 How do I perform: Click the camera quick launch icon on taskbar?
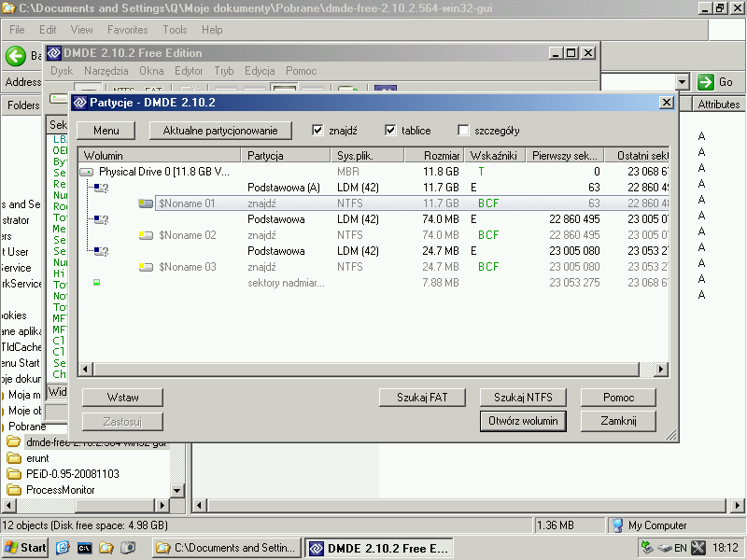coord(128,548)
